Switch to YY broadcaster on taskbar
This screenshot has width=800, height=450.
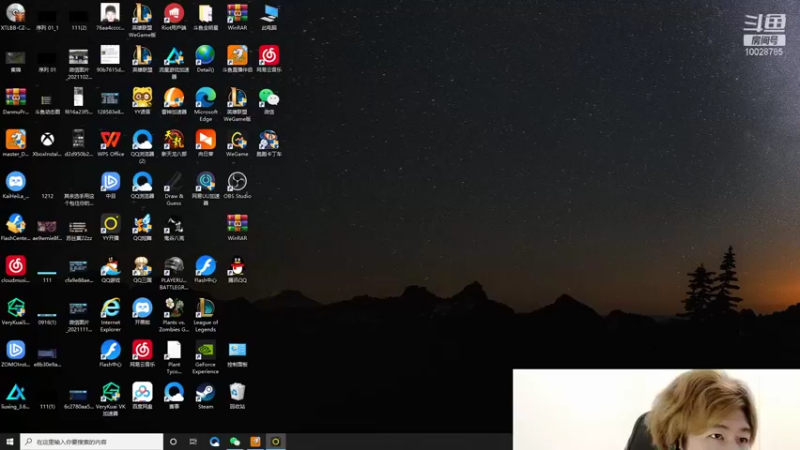click(276, 442)
